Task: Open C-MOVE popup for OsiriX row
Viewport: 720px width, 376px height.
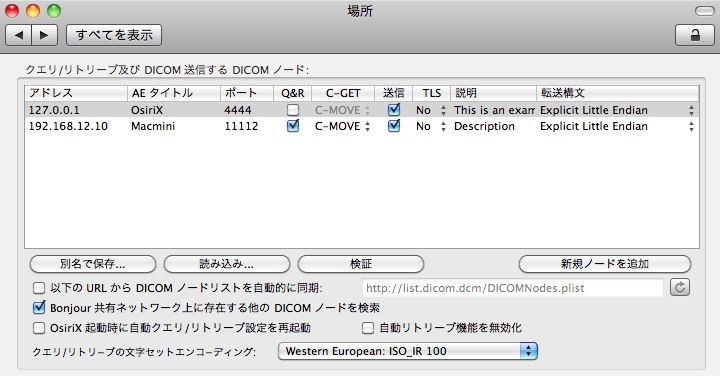Action: click(343, 110)
